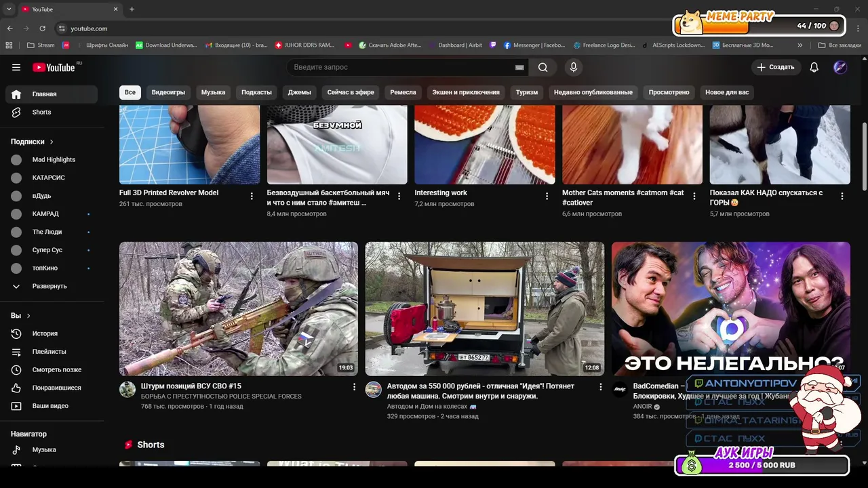Select the Экшен и приключения chip

pyautogui.click(x=466, y=92)
